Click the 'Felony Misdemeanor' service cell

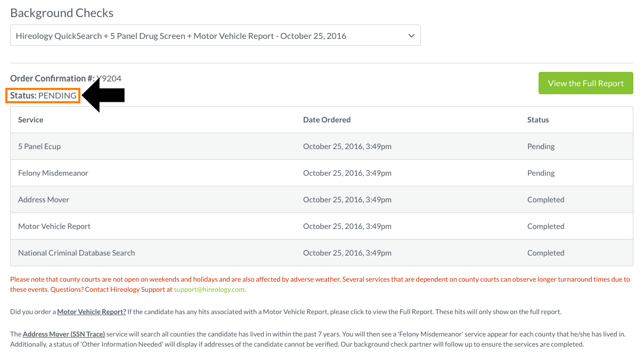(x=53, y=173)
